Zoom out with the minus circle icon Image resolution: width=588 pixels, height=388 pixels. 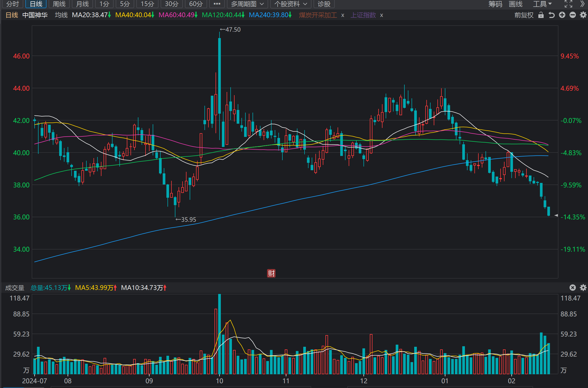point(573,15)
